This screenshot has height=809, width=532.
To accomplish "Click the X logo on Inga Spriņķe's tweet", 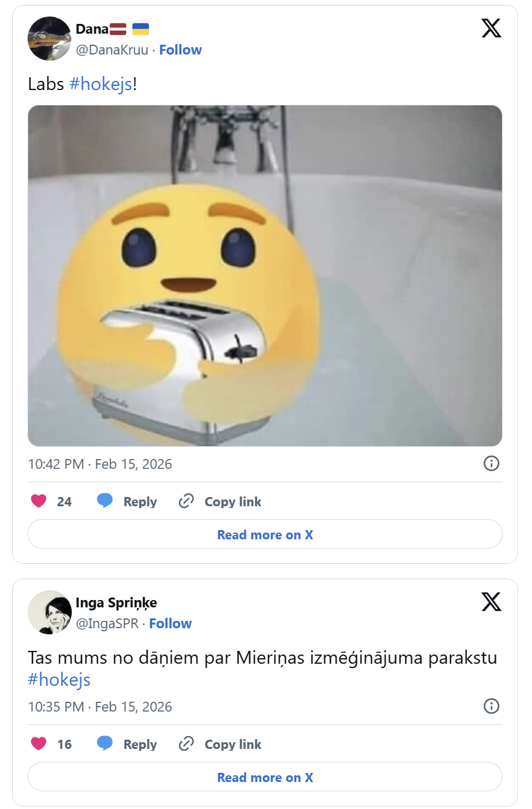I will tap(491, 602).
